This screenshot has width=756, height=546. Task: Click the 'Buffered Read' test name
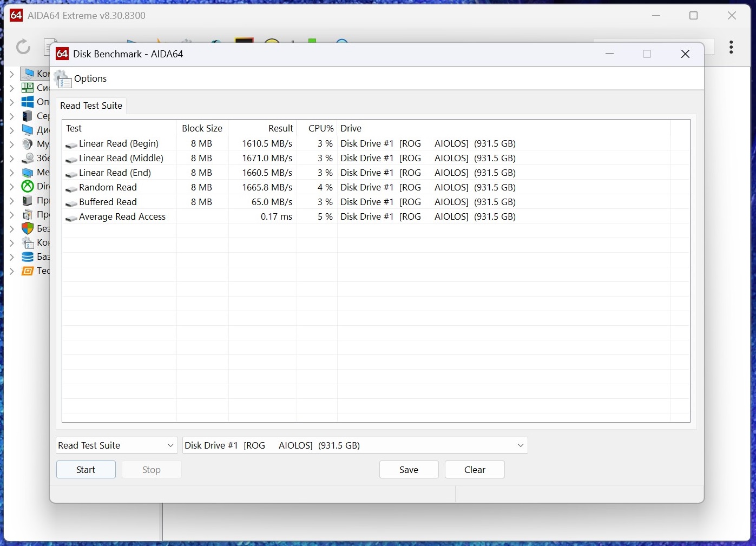point(108,202)
